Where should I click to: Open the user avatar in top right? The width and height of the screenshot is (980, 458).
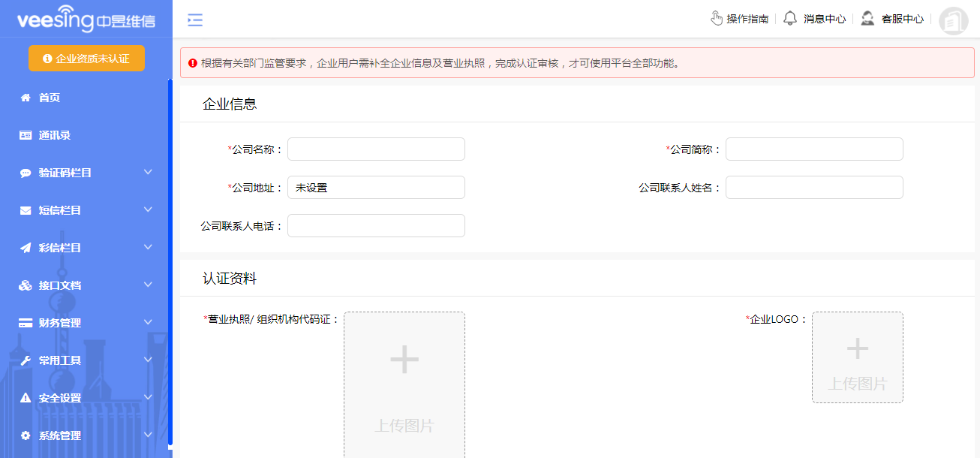953,20
